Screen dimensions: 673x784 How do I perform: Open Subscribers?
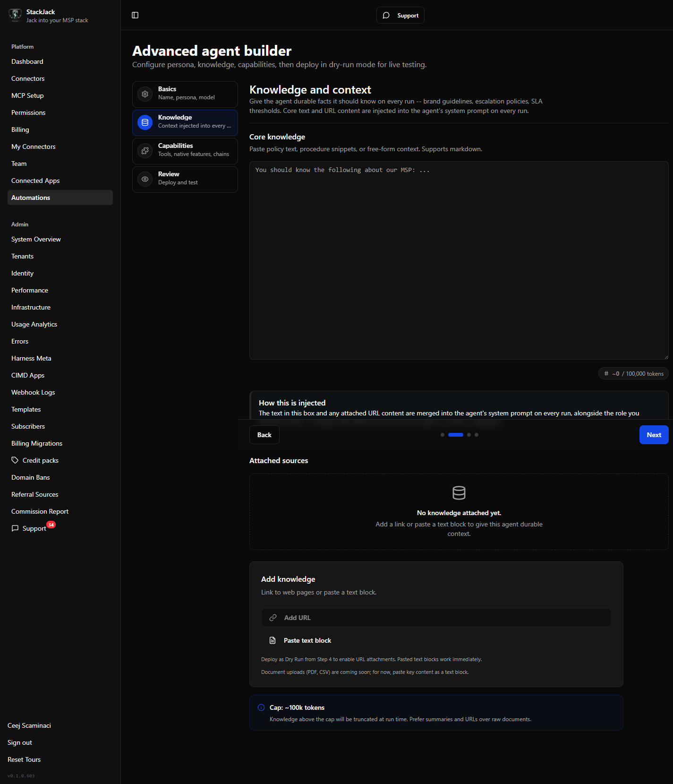60,426
